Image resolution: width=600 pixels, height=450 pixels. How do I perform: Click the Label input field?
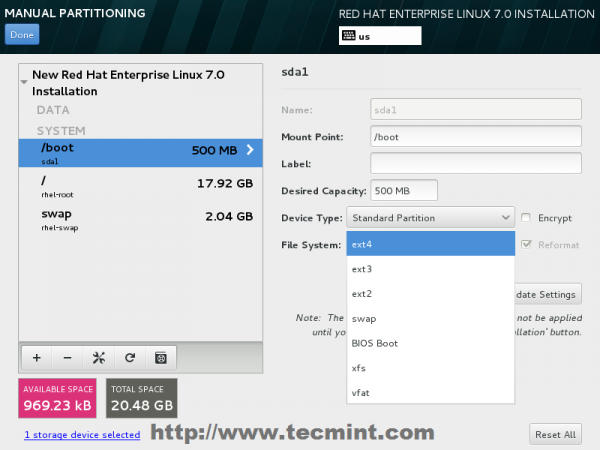476,163
